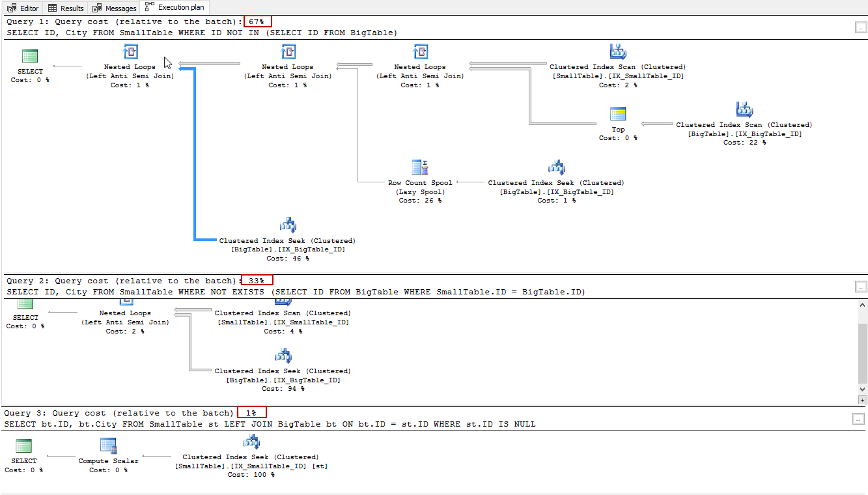Select BigTable Clustered Index Scan icon, cost 22%
Screen dimensions: 868x495
pyautogui.click(x=744, y=110)
